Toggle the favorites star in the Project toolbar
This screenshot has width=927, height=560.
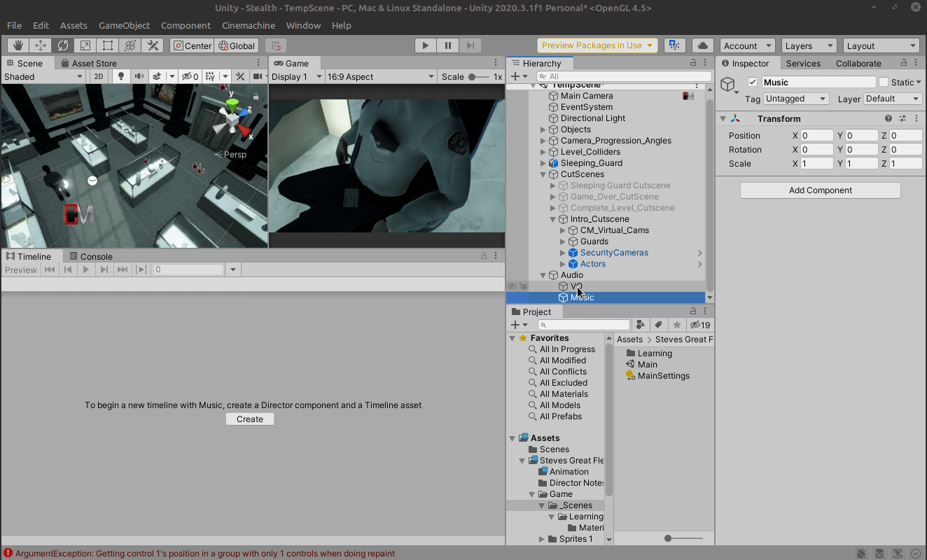pos(676,325)
